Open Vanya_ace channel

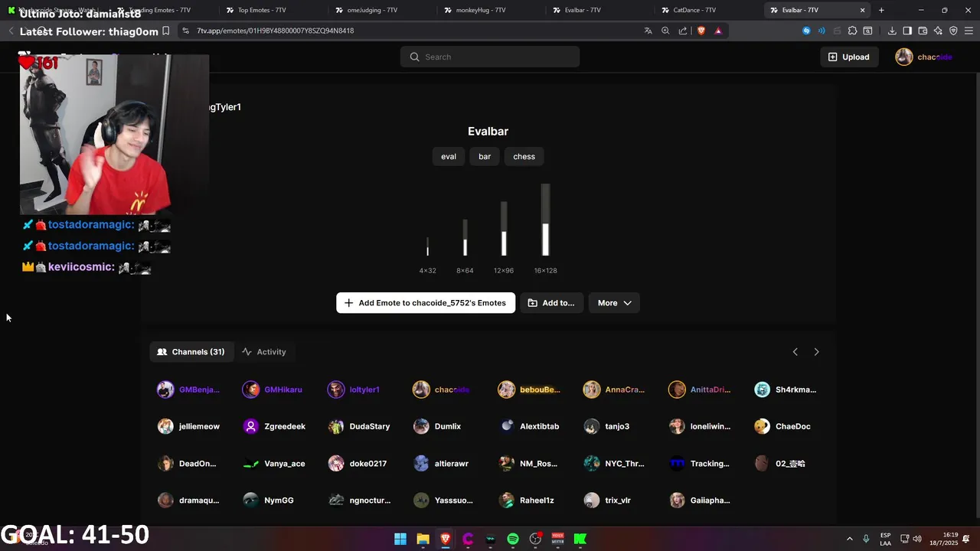(x=274, y=464)
